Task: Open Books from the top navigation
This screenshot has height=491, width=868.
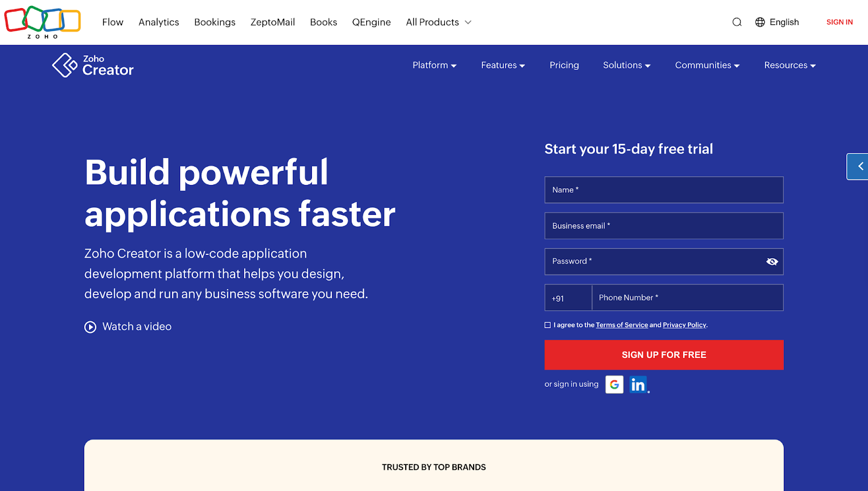Action: tap(323, 22)
